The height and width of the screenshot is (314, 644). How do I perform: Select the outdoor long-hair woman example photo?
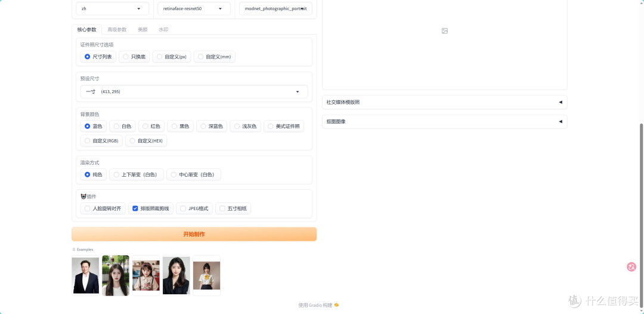116,275
